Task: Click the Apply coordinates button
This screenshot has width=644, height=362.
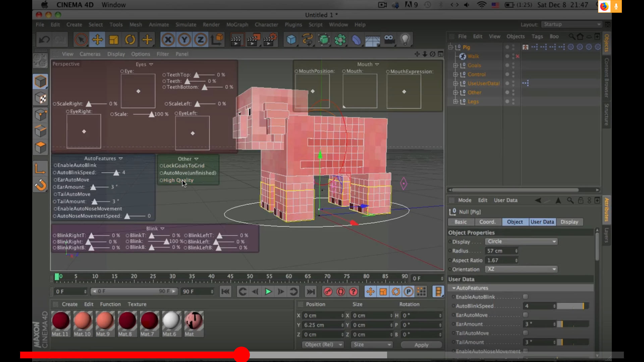Action: [x=421, y=345]
